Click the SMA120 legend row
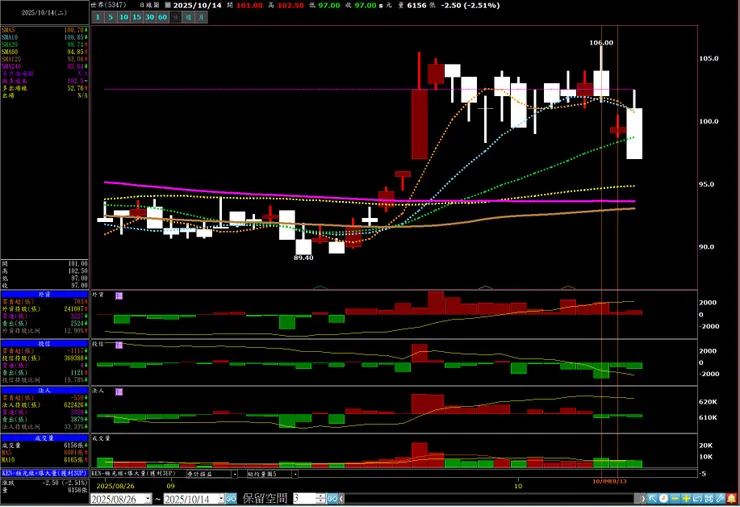The image size is (740, 507). tap(44, 59)
